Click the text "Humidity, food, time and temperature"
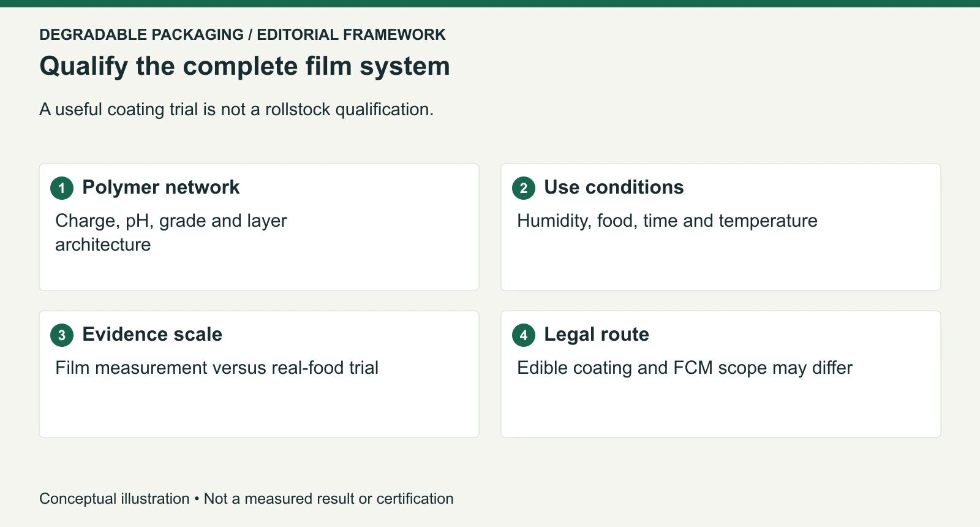The height and width of the screenshot is (527, 980). 667,221
